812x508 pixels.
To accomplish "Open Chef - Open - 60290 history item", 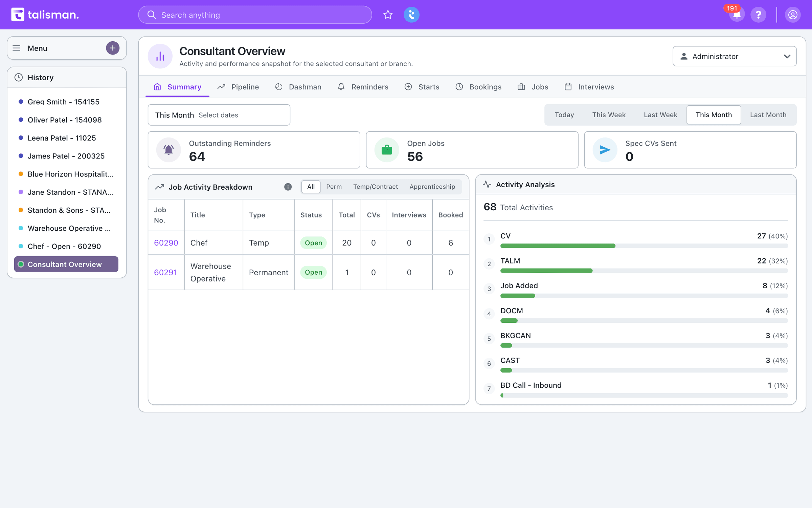I will coord(66,246).
